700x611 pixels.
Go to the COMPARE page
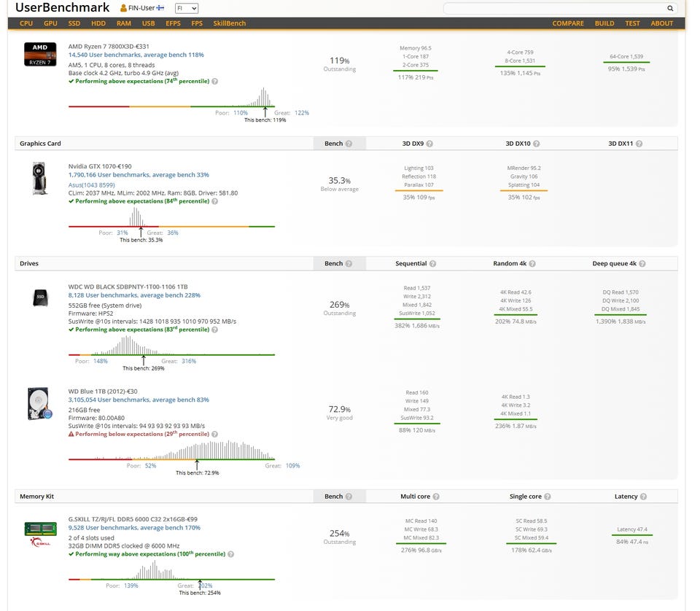coord(568,23)
